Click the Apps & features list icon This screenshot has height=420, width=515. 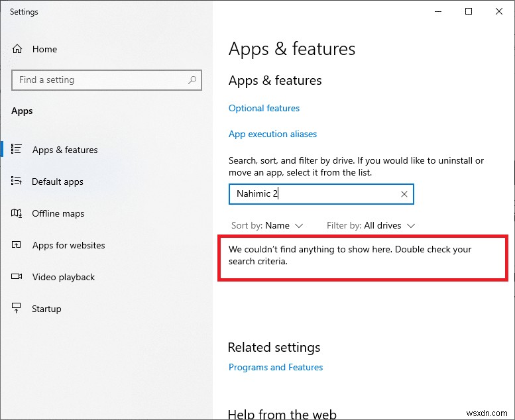click(x=17, y=150)
